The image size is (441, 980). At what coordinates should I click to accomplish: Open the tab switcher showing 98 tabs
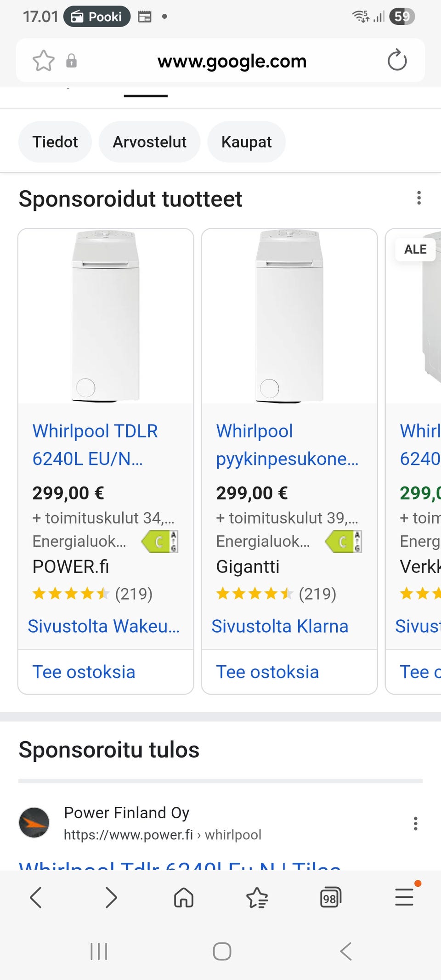click(x=330, y=897)
